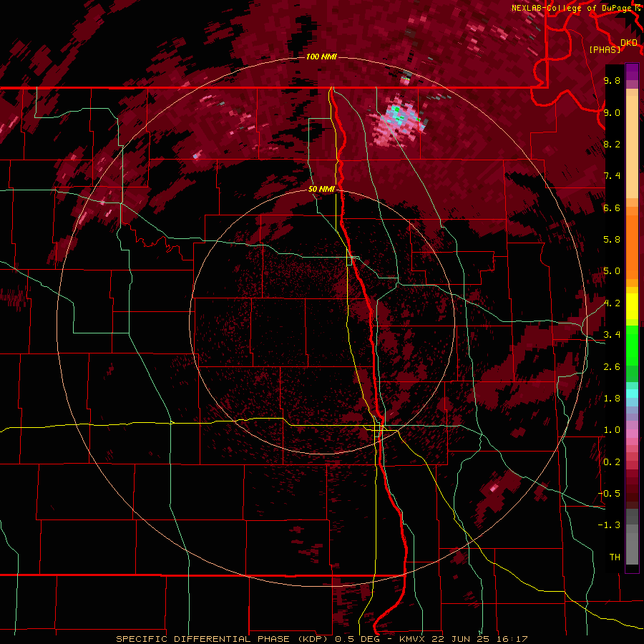
Task: Click the -0.5 value on the scale
Action: coord(610,494)
